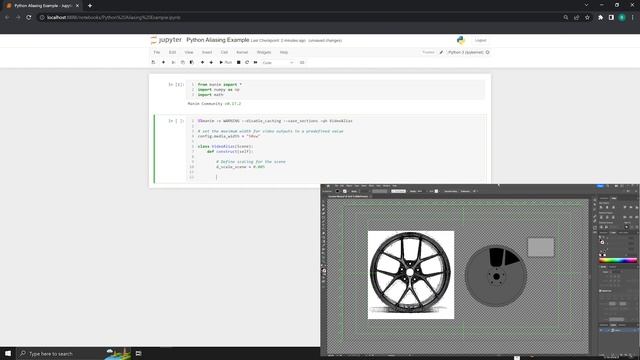Open the Cell menu in Jupyter
This screenshot has width=640, height=360.
(224, 52)
